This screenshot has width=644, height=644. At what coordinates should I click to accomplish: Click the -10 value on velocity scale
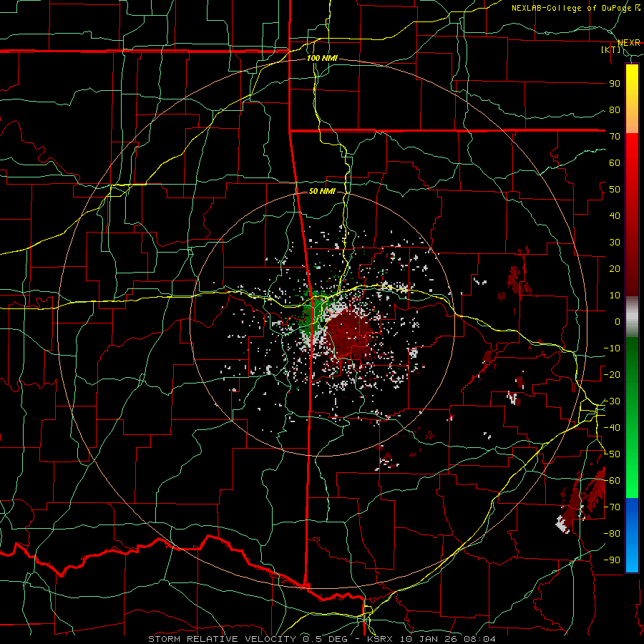pyautogui.click(x=612, y=348)
